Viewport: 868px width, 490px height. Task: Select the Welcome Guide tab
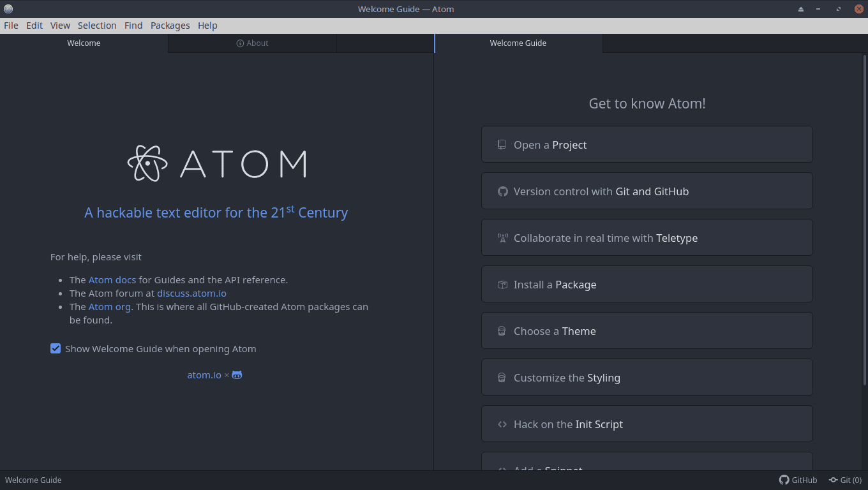tap(518, 43)
